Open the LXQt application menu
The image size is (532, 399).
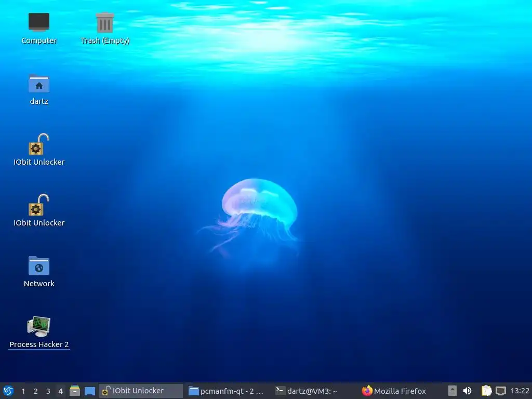(x=8, y=391)
